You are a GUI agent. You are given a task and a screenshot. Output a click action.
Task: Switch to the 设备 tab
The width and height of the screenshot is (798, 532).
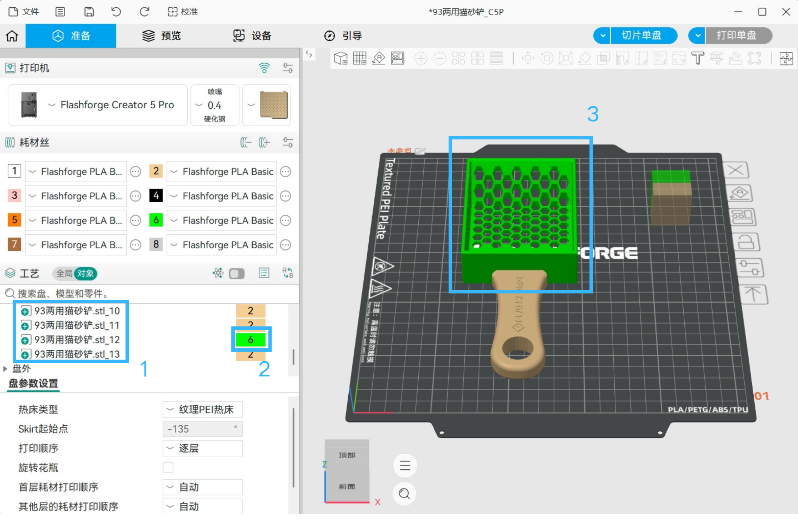tap(252, 36)
